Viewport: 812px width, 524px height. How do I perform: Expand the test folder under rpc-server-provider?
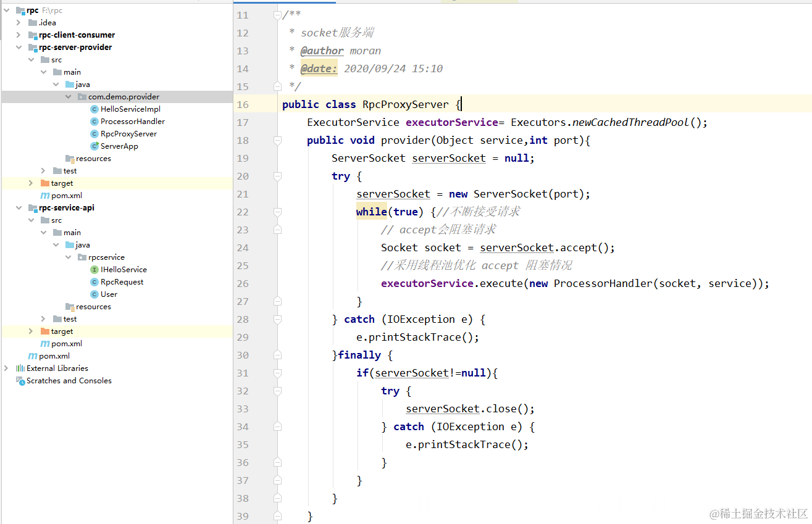43,171
